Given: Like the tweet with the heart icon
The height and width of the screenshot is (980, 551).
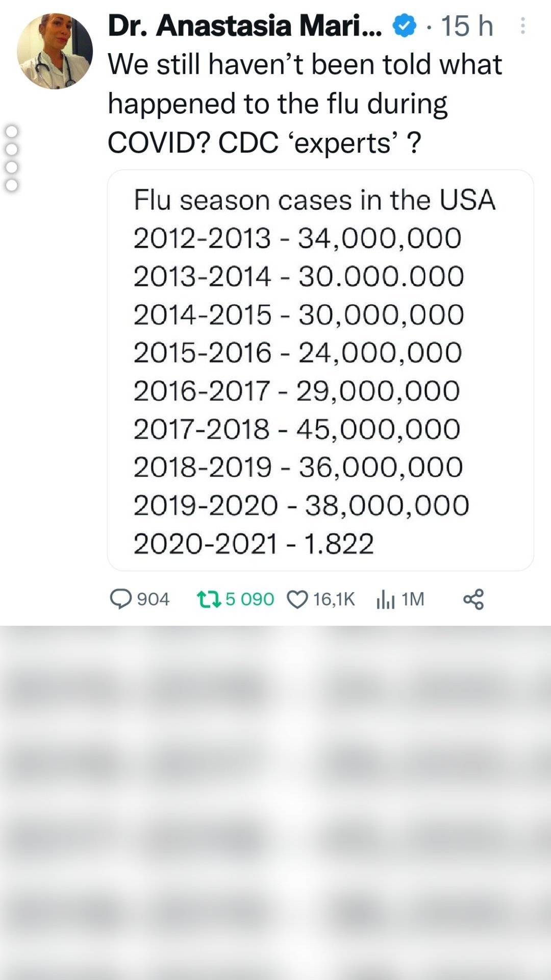Looking at the screenshot, I should pyautogui.click(x=297, y=599).
